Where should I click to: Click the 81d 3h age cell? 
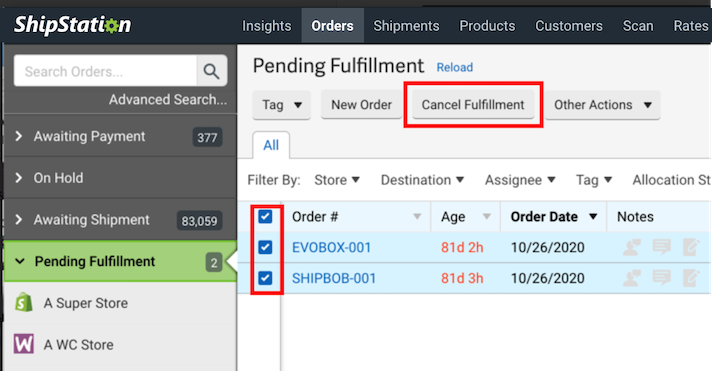[x=462, y=278]
